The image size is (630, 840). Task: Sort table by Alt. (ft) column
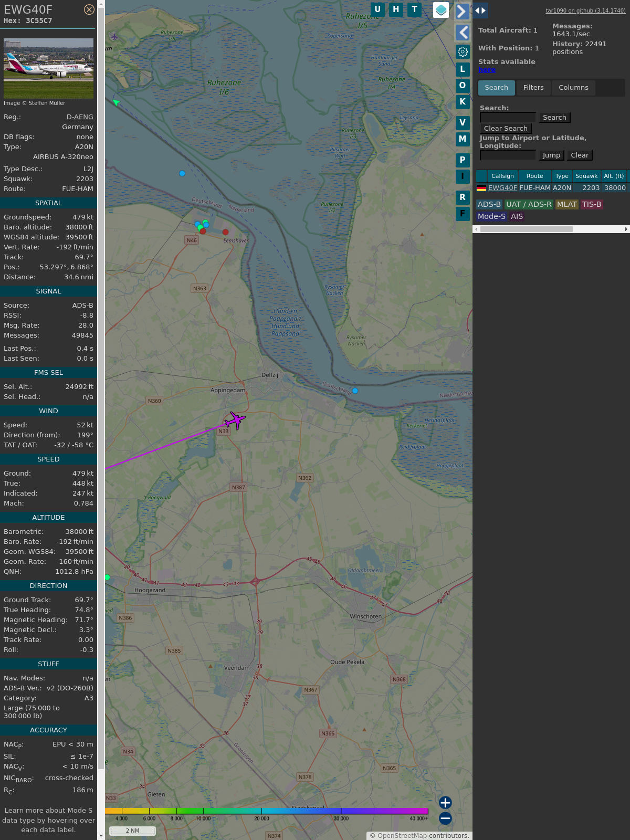coord(614,176)
